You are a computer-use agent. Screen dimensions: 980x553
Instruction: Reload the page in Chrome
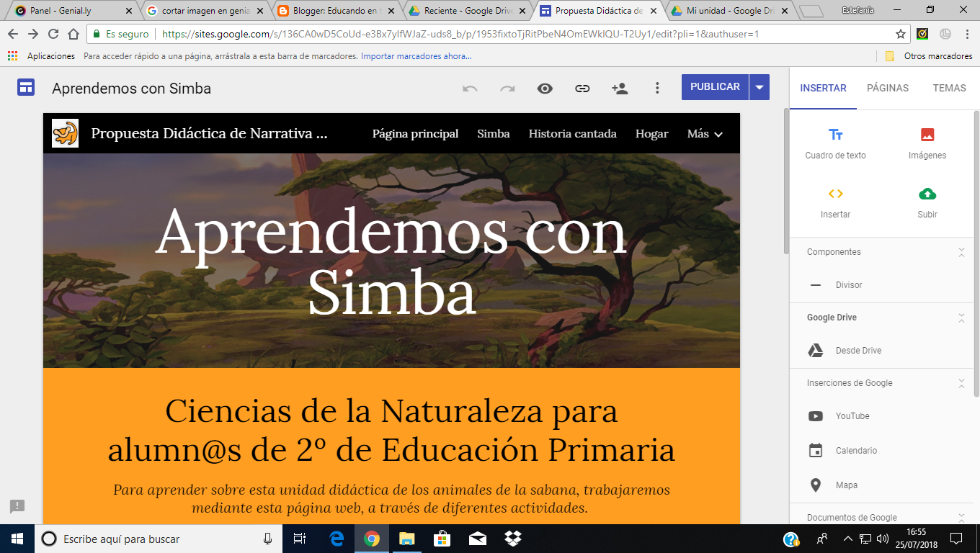pos(53,34)
